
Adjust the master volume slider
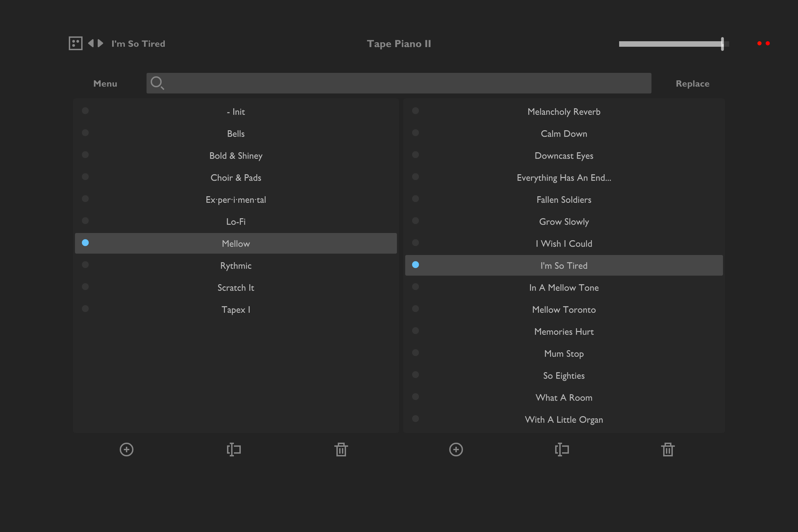point(674,44)
